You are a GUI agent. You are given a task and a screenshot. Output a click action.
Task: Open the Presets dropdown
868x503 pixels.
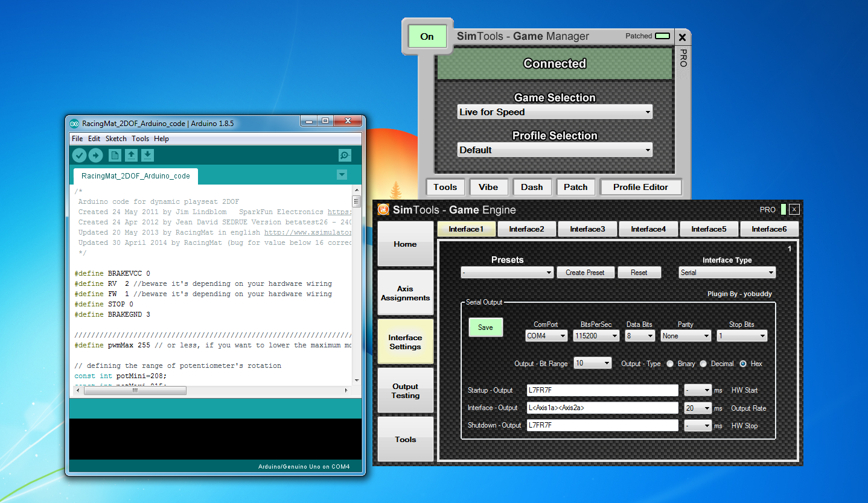coord(507,273)
